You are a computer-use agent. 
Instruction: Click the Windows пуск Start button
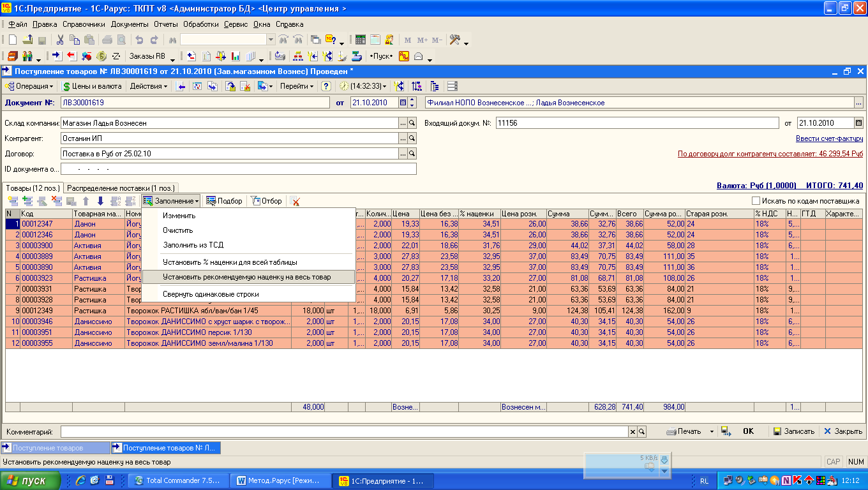[x=31, y=480]
